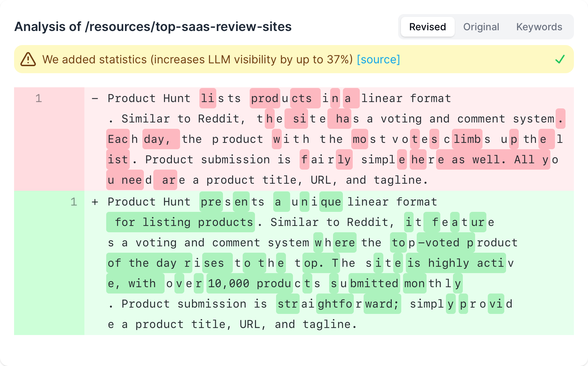Switch to the Revised tab

click(x=427, y=27)
